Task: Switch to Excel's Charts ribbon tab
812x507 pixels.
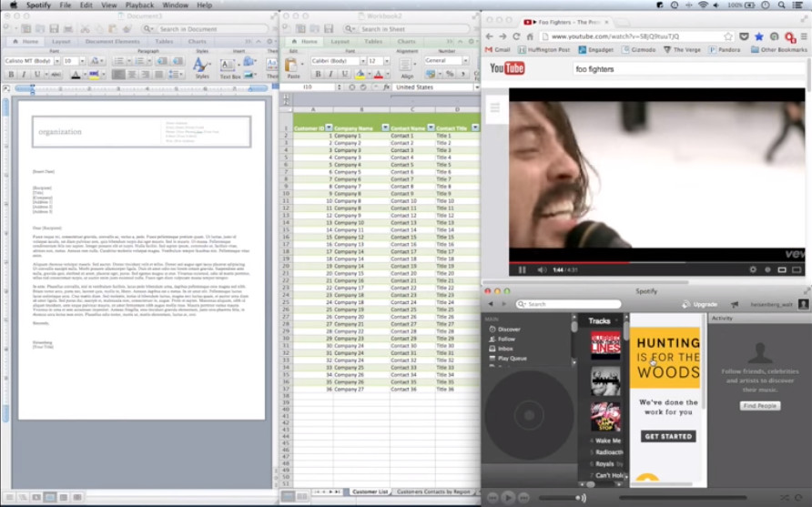Action: pyautogui.click(x=407, y=42)
